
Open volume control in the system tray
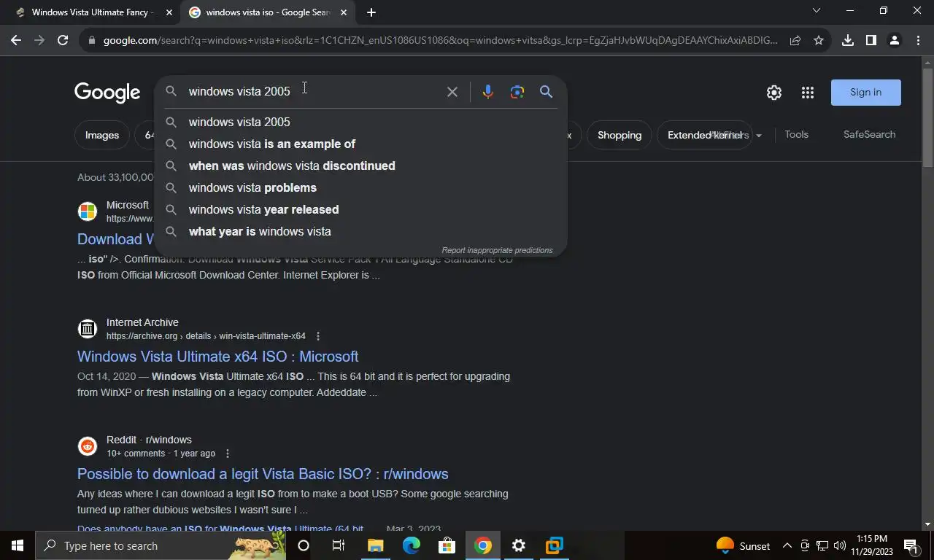coord(840,545)
